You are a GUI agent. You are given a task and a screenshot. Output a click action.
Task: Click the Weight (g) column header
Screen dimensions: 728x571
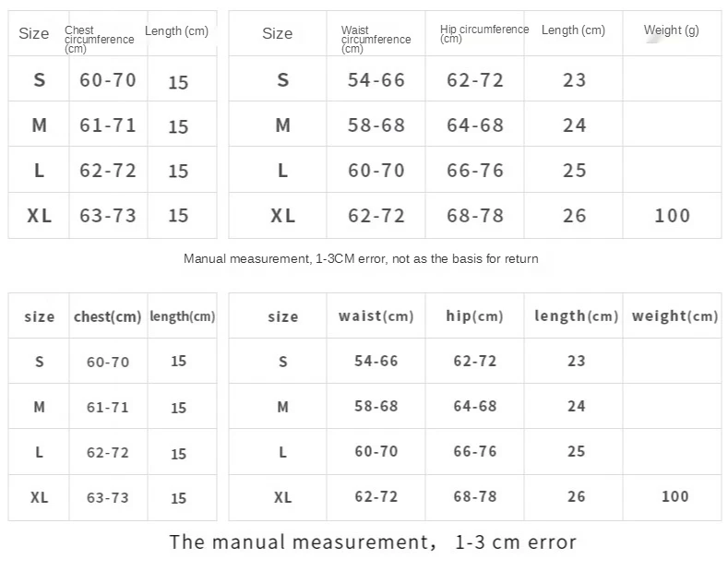[x=671, y=30]
